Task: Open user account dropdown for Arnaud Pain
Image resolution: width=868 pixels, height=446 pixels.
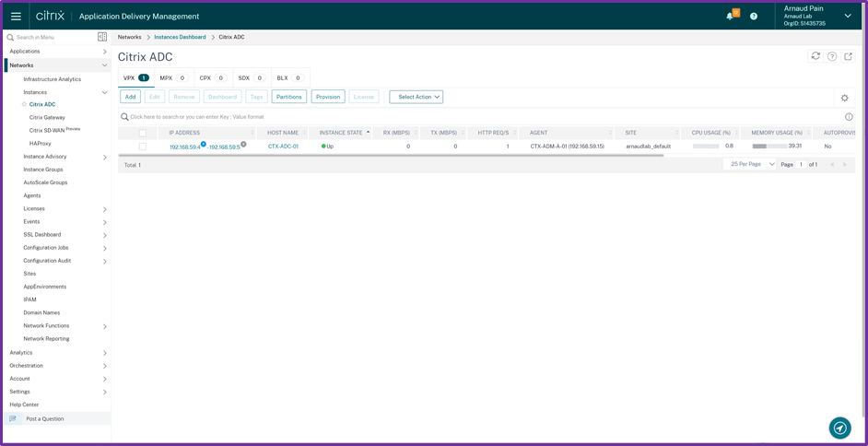Action: [x=848, y=16]
